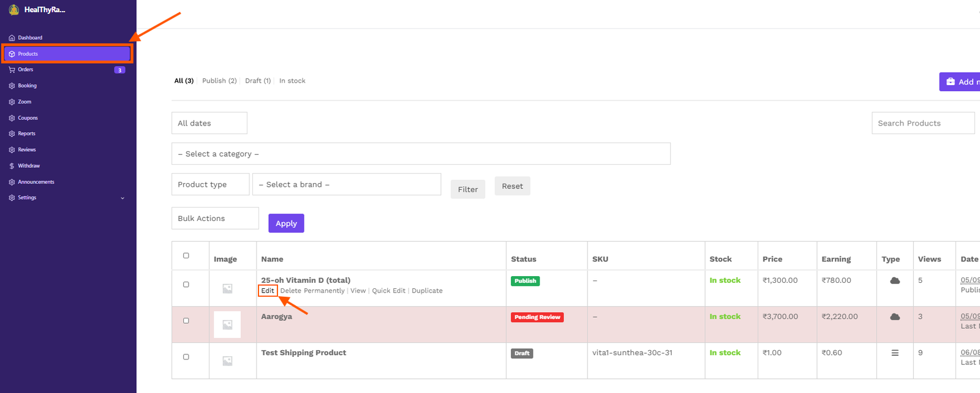Open Booking from the sidebar
Screen dimensions: 980x393
pyautogui.click(x=28, y=86)
